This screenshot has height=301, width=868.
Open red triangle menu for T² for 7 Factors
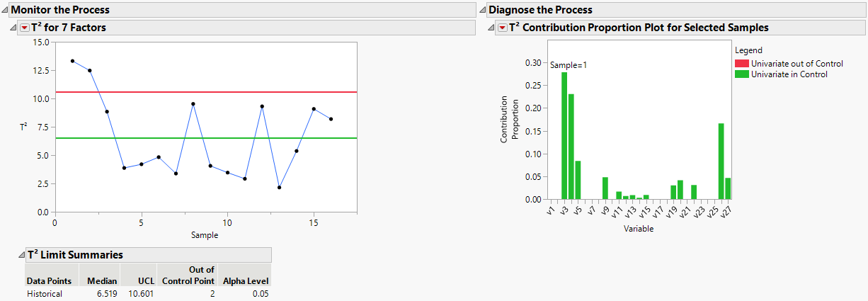pos(25,28)
